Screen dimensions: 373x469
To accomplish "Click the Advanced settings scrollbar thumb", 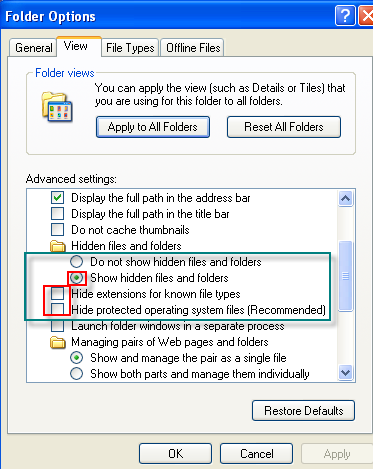I will coord(346,276).
